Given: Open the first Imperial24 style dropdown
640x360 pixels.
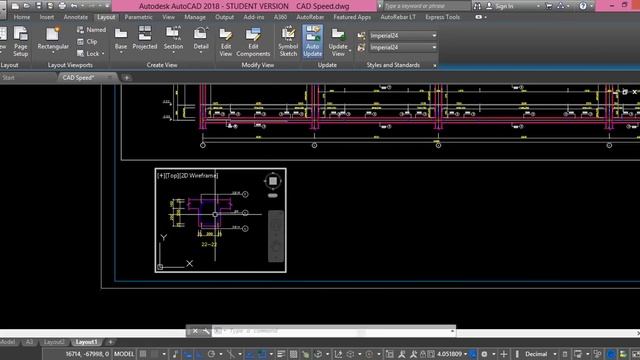Looking at the screenshot, I should point(403,36).
